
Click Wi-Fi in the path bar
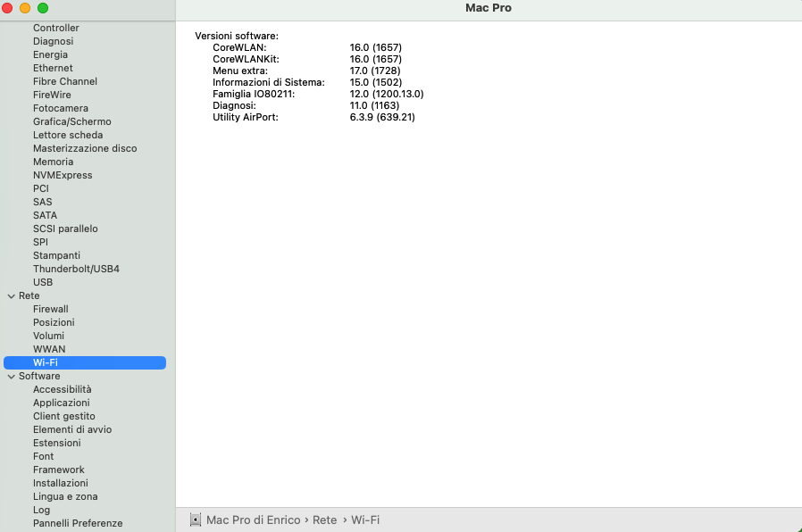365,520
